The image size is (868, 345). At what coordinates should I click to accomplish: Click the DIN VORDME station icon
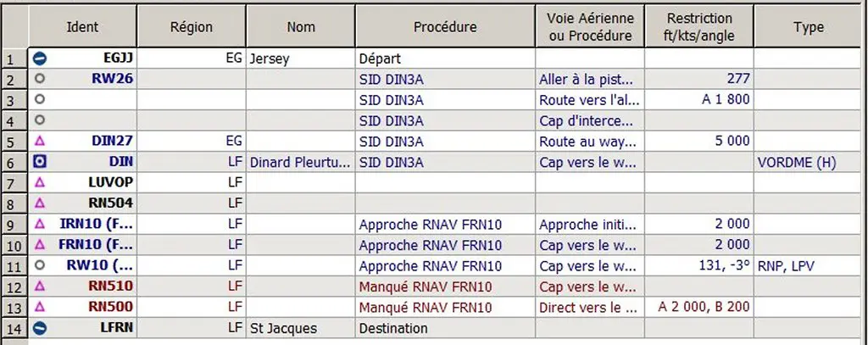[40, 162]
